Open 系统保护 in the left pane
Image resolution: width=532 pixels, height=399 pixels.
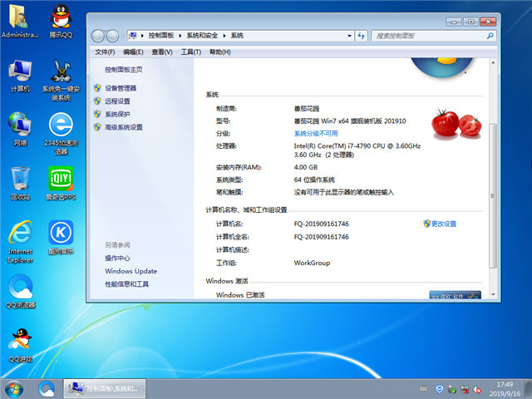click(x=117, y=114)
